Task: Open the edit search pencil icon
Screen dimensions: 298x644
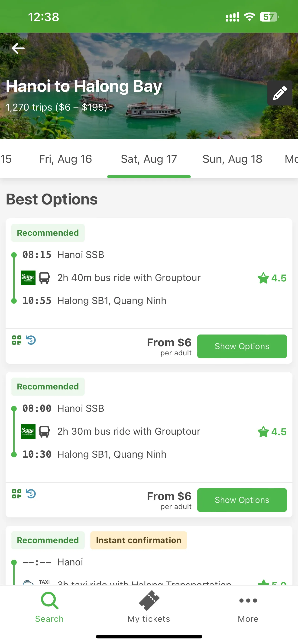Action: point(280,93)
